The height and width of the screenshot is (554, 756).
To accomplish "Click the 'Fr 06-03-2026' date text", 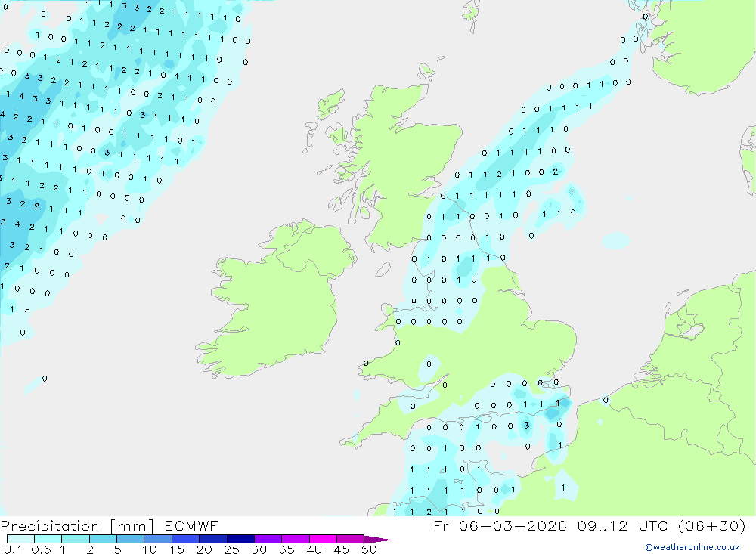I will [500, 525].
